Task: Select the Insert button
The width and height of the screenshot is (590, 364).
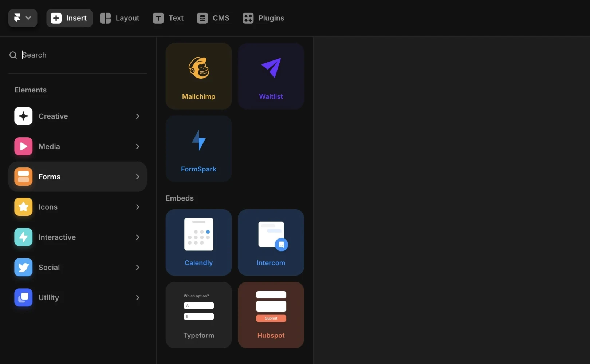Action: tap(69, 18)
